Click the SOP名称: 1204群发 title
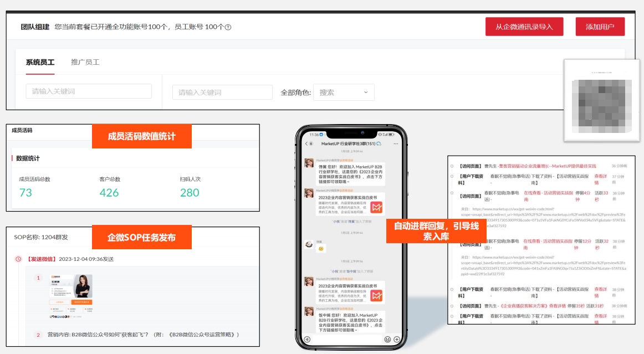The image size is (644, 354). (41, 237)
